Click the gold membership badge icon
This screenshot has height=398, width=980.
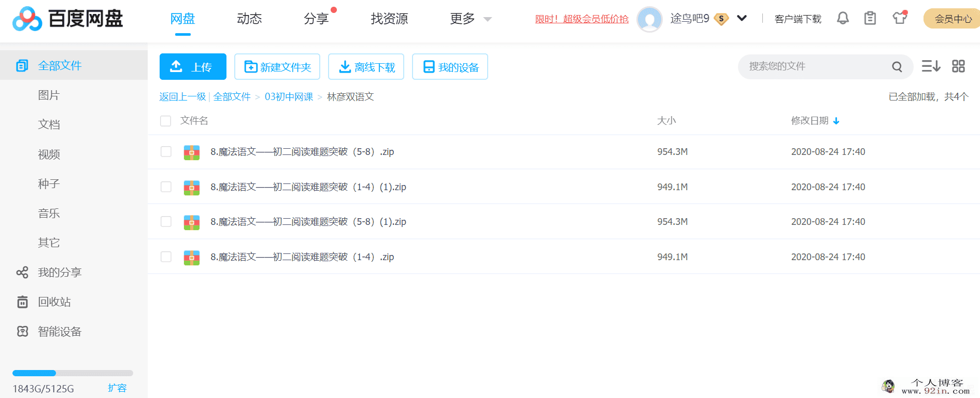(721, 19)
